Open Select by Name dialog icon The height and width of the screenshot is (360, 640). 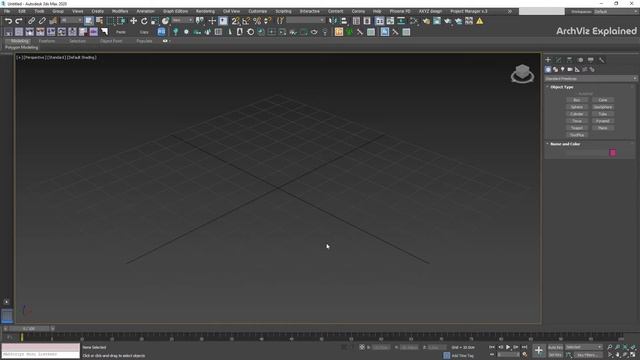point(99,21)
